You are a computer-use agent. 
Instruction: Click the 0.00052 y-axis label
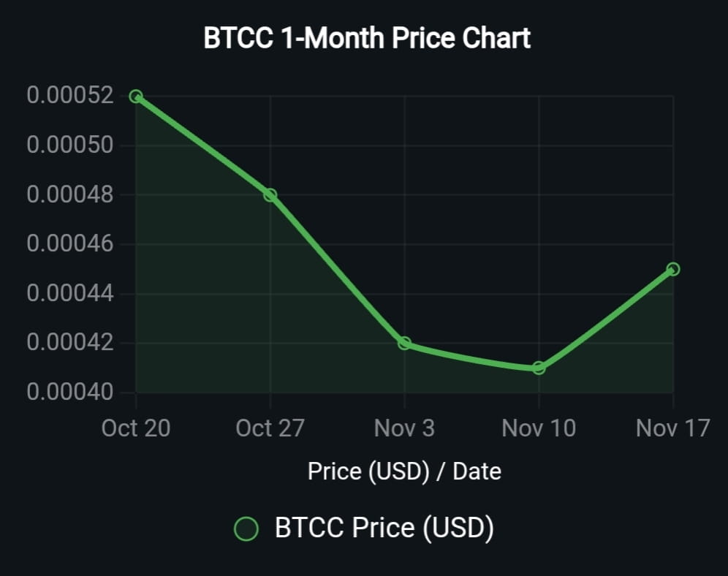point(70,96)
